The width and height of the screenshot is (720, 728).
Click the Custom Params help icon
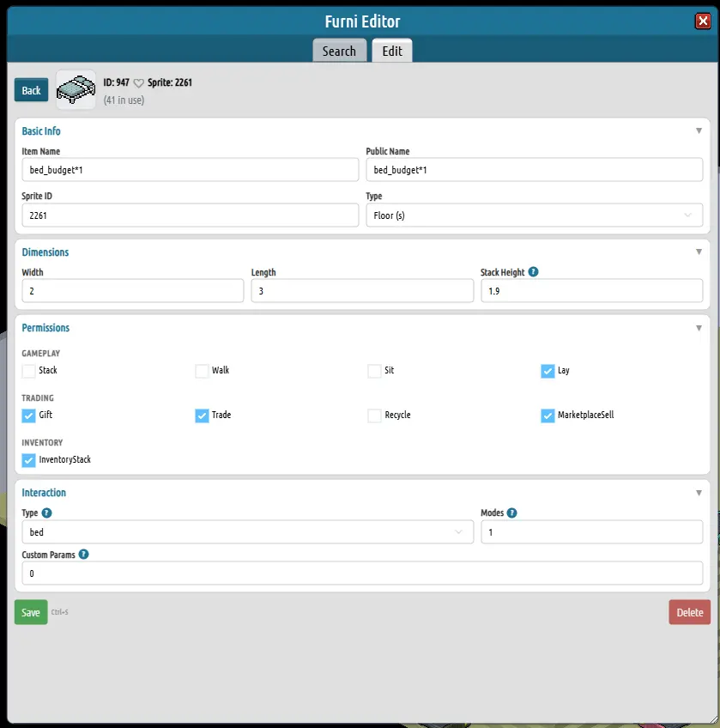click(83, 555)
